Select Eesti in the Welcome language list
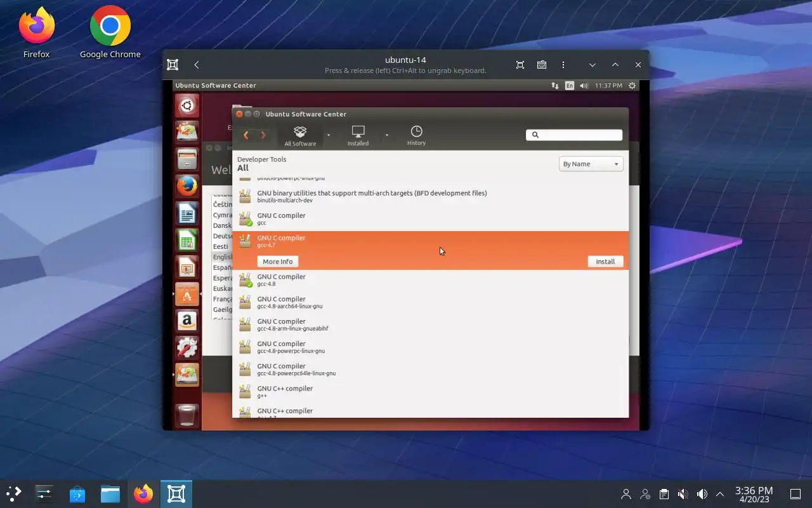Image resolution: width=812 pixels, height=508 pixels. (221, 246)
